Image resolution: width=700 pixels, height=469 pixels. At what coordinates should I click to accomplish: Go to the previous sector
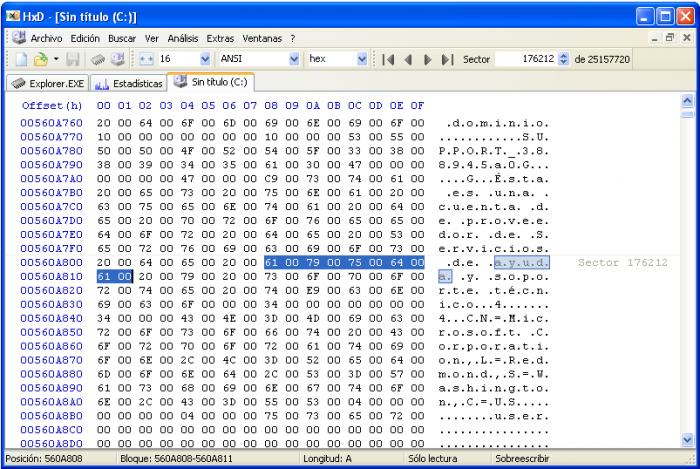click(x=408, y=59)
